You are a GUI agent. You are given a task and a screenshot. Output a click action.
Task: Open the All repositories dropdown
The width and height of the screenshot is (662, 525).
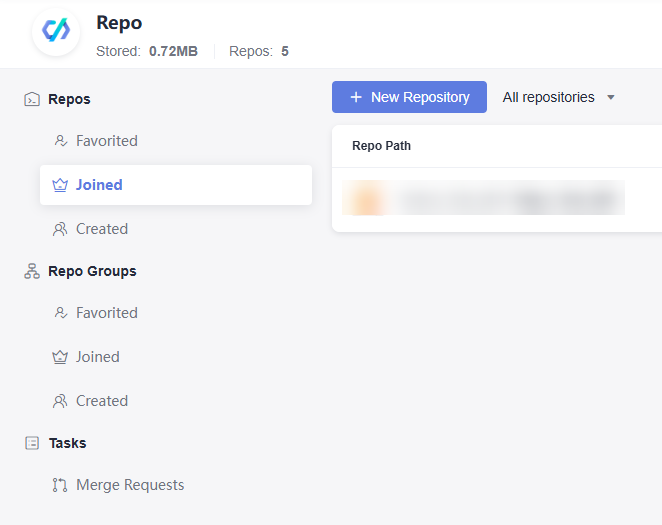549,97
